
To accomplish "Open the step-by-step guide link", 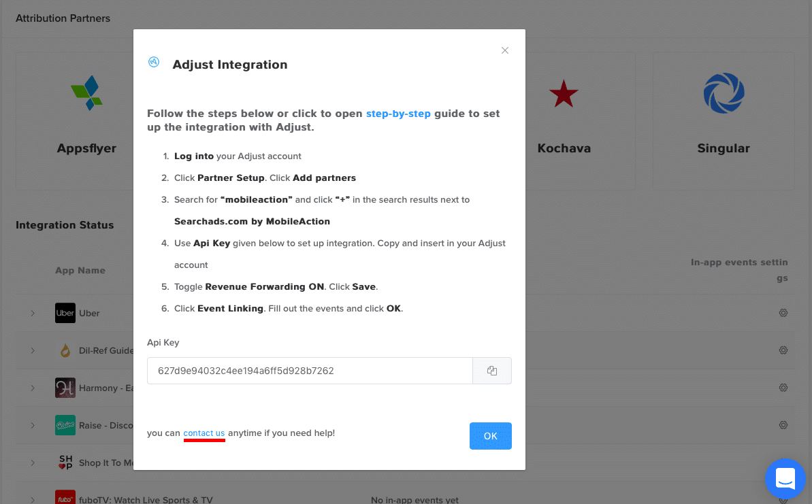I will click(398, 114).
